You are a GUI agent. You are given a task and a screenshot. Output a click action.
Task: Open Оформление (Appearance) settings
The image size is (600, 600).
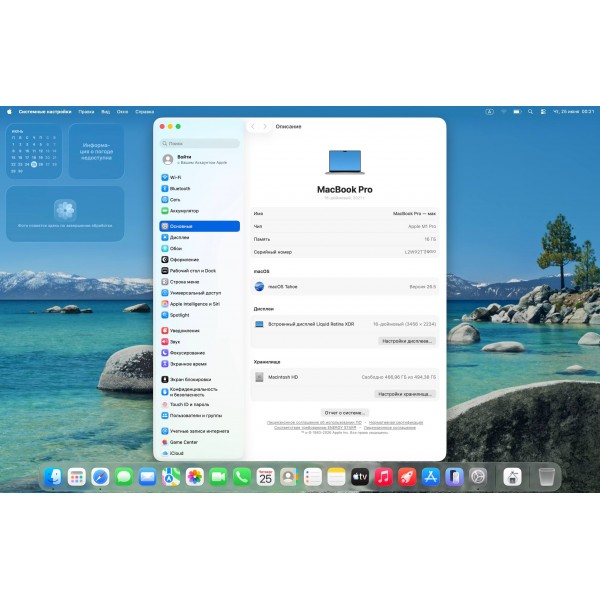coord(199,259)
